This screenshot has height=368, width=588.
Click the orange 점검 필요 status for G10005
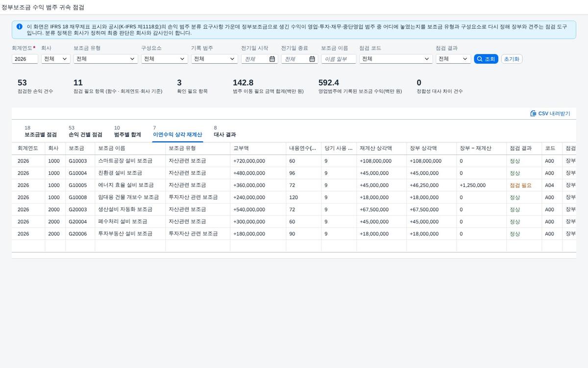coord(520,185)
